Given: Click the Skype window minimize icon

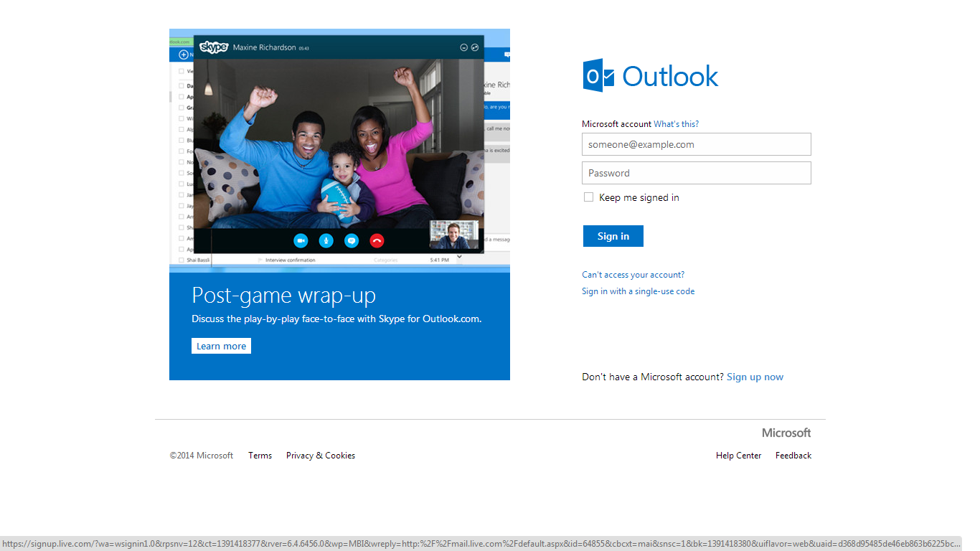Looking at the screenshot, I should (x=463, y=47).
